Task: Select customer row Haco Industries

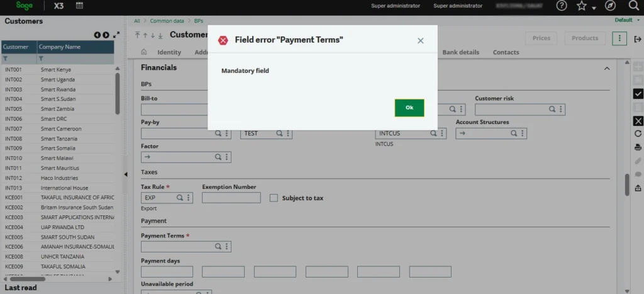Action: click(x=57, y=178)
